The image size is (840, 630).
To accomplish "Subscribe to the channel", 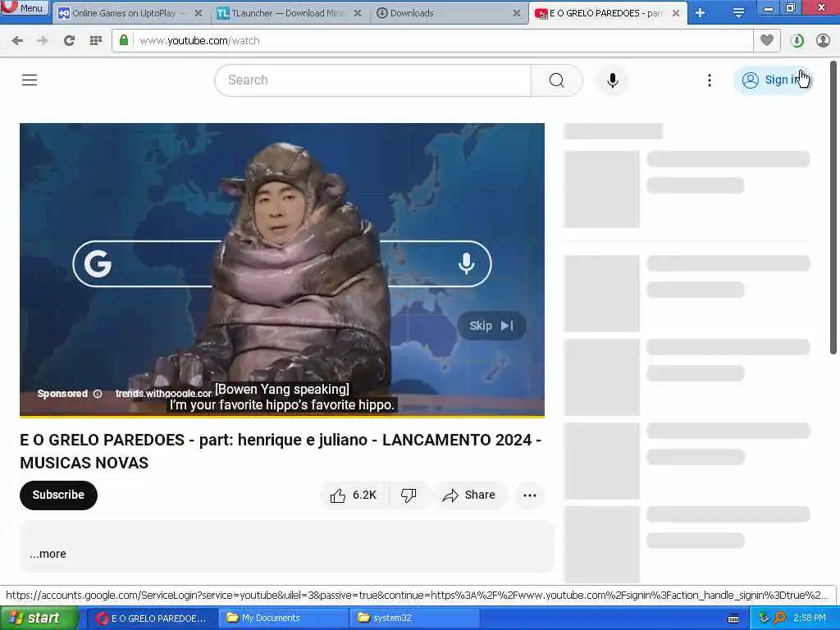I will click(58, 495).
